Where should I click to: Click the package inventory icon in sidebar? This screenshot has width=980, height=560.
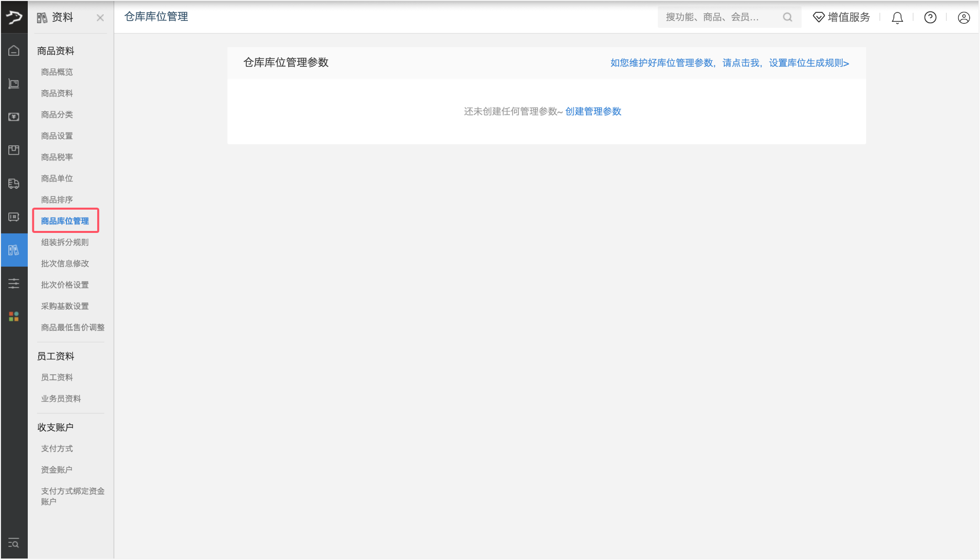[x=14, y=150]
